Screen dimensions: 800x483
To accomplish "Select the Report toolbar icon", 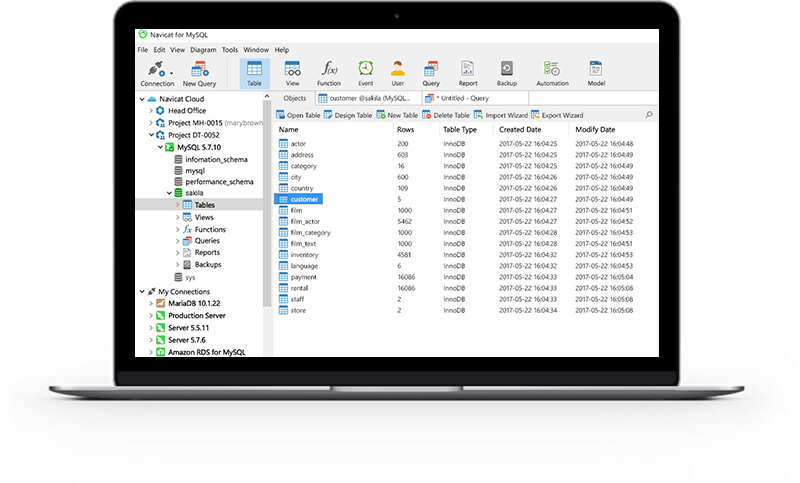I will point(467,68).
